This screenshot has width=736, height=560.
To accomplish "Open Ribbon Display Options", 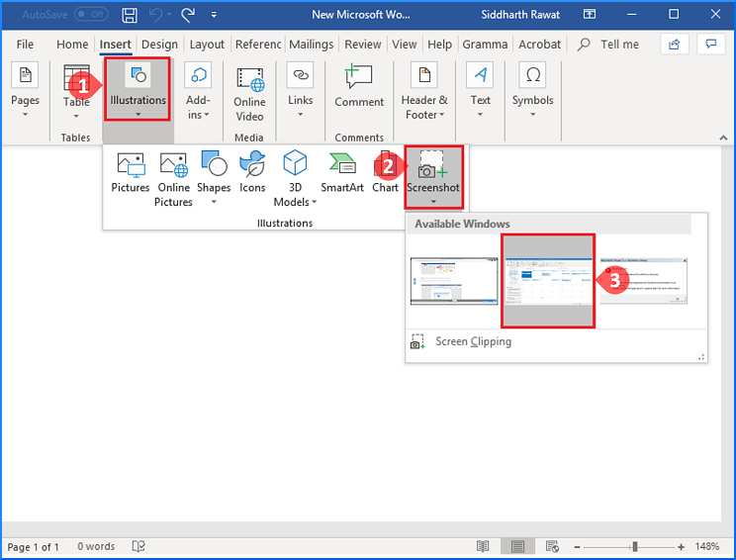I will (x=590, y=15).
